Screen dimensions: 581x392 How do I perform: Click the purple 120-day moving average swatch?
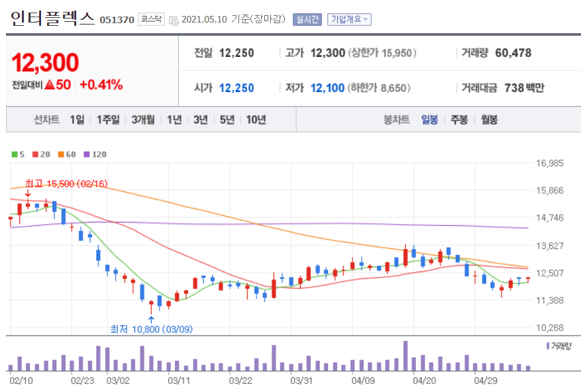tap(87, 154)
